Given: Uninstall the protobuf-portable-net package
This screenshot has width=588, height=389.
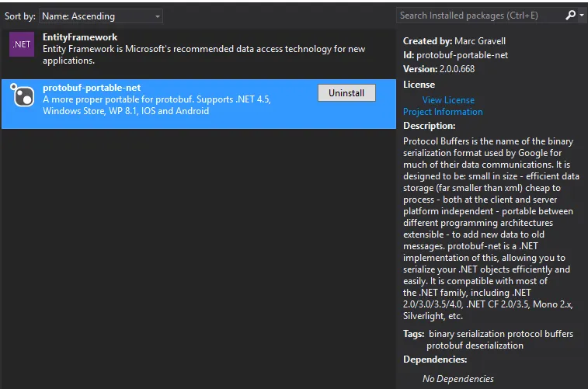Looking at the screenshot, I should pyautogui.click(x=346, y=93).
